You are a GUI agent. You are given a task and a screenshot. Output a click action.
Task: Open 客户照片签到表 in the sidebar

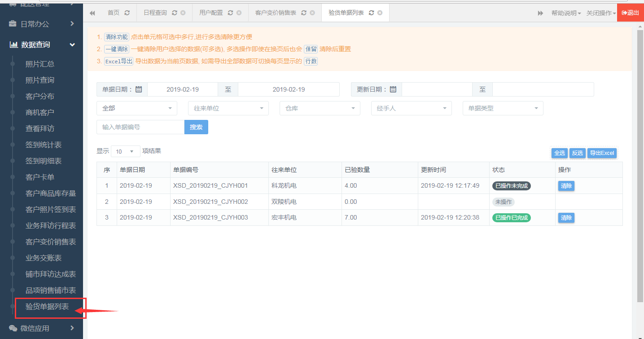pos(51,209)
